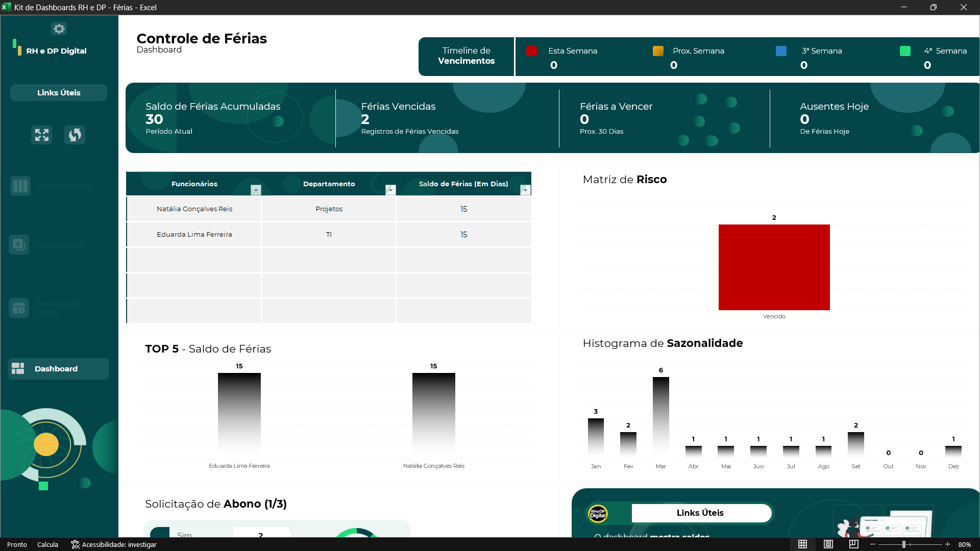Select the Projetos department cell

pyautogui.click(x=329, y=209)
